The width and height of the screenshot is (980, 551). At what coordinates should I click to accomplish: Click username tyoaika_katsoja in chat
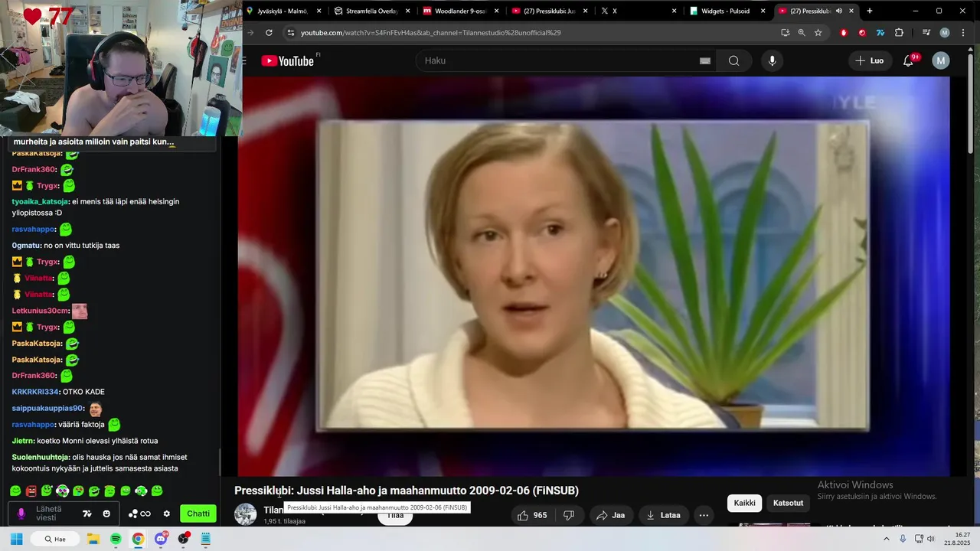click(40, 201)
